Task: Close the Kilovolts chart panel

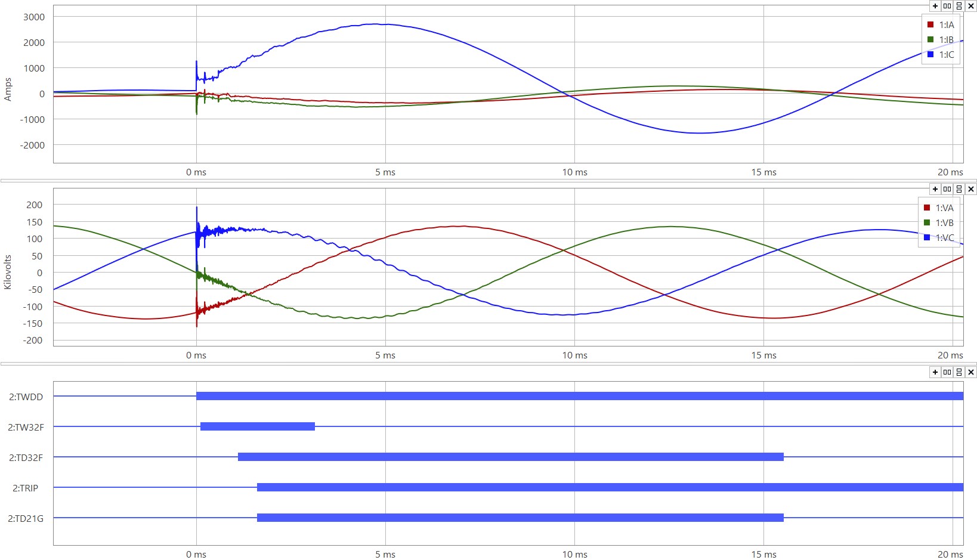Action: click(971, 189)
